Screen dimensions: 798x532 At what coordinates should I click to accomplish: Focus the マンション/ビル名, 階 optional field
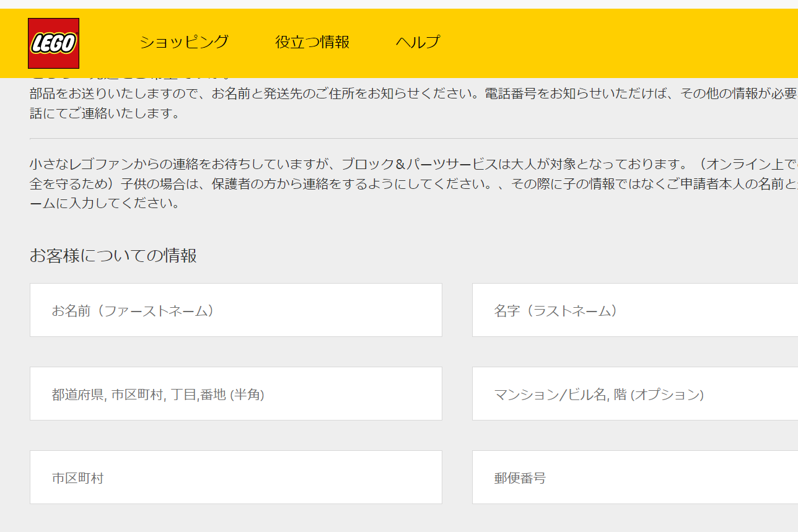634,394
